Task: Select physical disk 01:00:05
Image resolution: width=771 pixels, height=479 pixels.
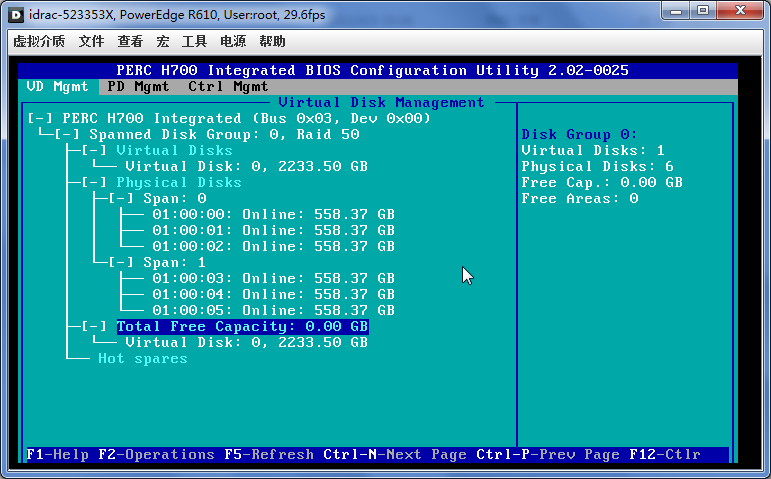Action: coord(273,310)
